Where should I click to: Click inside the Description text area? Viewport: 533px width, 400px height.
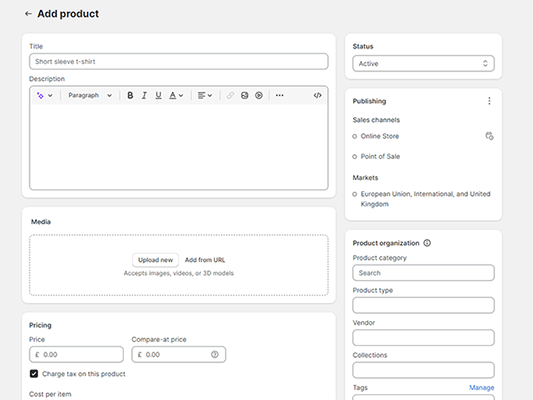point(179,146)
